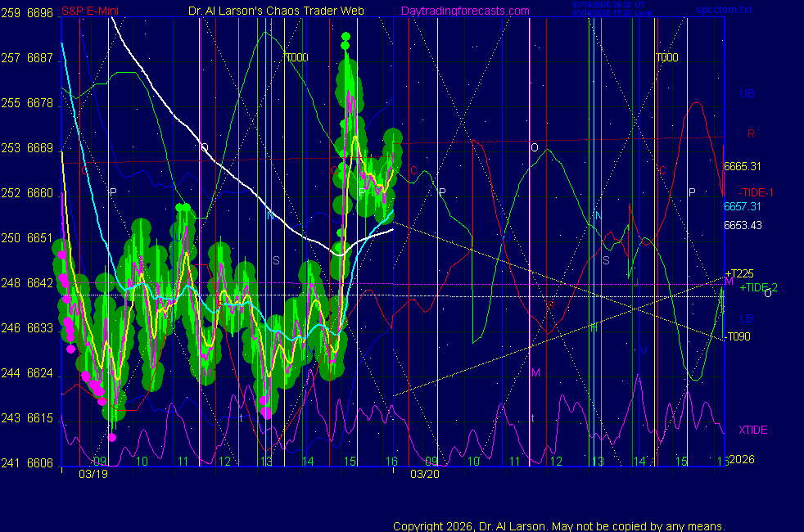The height and width of the screenshot is (532, 804).
Task: Click the 03/19 date marker
Action: 92,473
